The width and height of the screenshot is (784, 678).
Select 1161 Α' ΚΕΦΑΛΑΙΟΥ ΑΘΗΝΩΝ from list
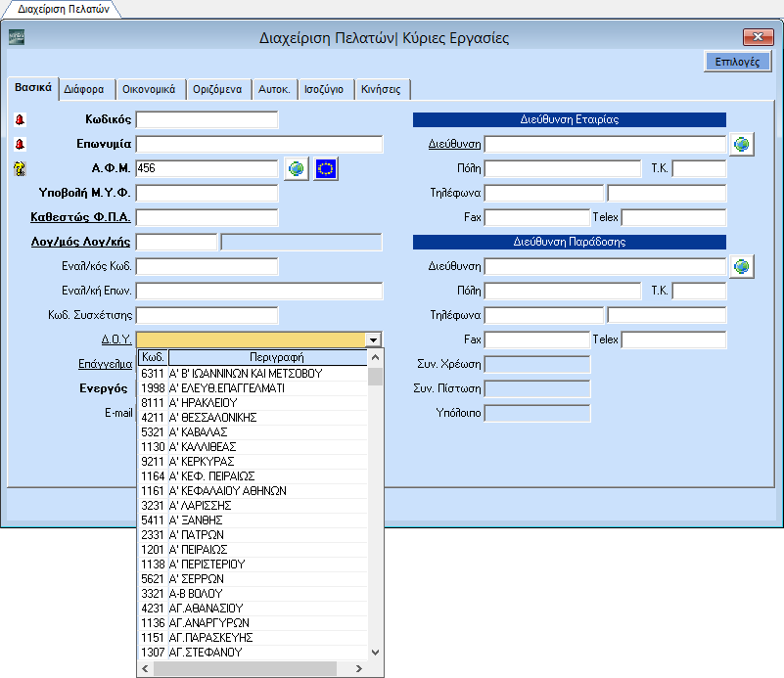coord(253,490)
